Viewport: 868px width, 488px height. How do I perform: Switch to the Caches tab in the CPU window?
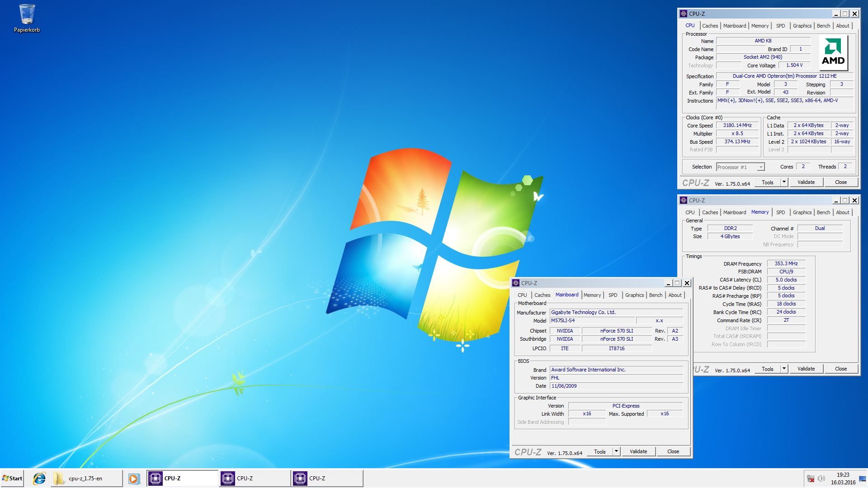tap(710, 26)
